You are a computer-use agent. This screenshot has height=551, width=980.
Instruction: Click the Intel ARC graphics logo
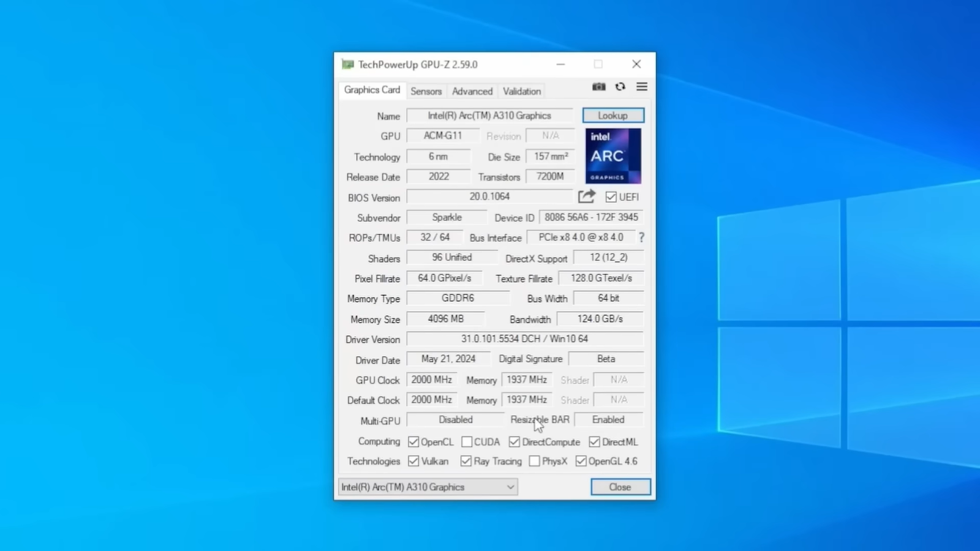pos(613,156)
